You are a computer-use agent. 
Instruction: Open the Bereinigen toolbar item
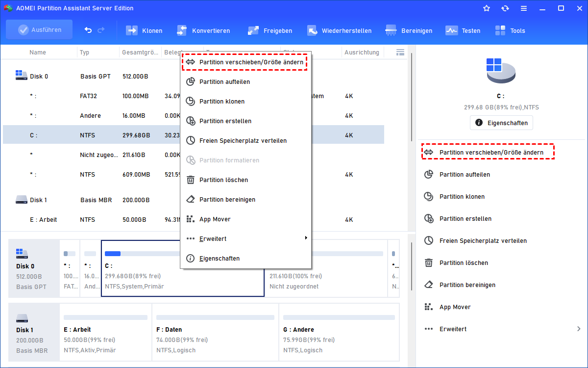(x=409, y=30)
